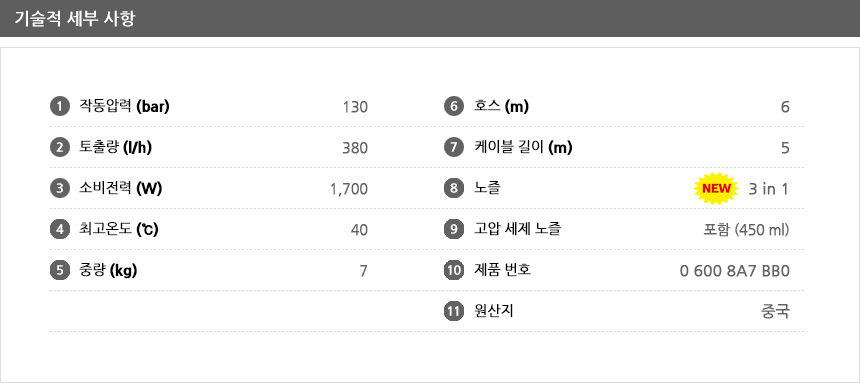
Task: Select the number 5 circle badge
Action: (60, 271)
